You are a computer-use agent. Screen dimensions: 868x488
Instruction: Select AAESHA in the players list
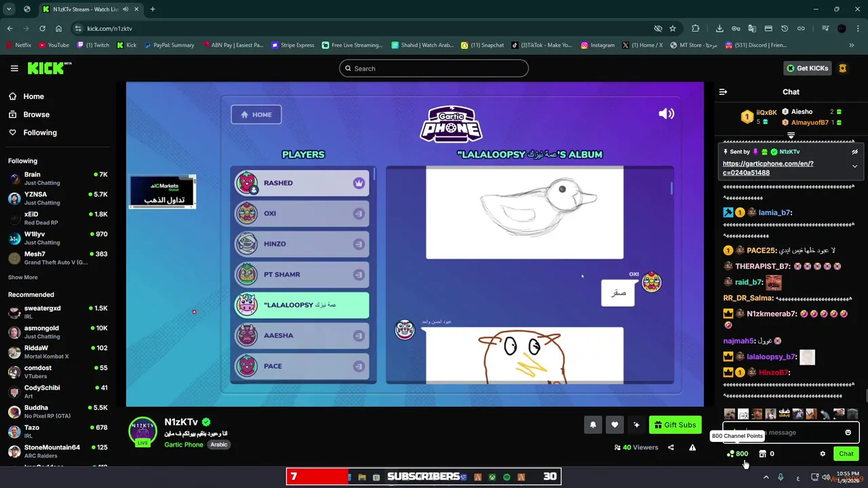tap(302, 335)
